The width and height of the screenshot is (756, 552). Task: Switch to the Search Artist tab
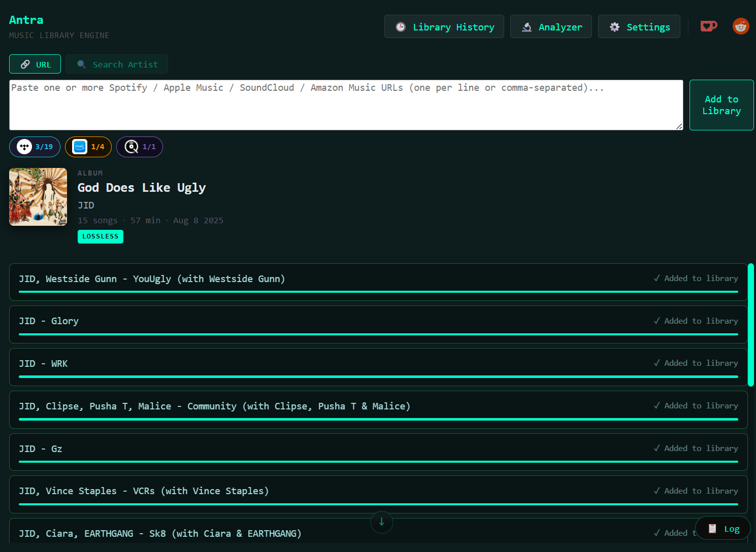[x=117, y=64]
